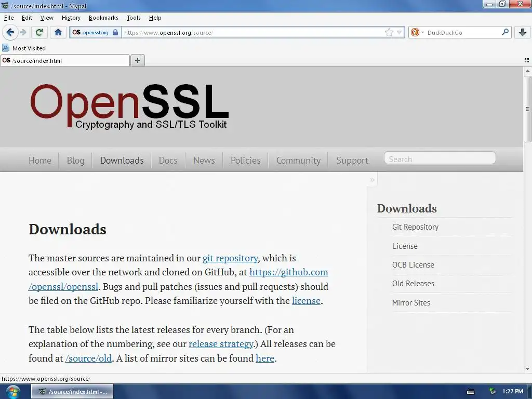Viewport: 532px width, 399px height.
Task: Open the release strategy link
Action: pos(221,344)
